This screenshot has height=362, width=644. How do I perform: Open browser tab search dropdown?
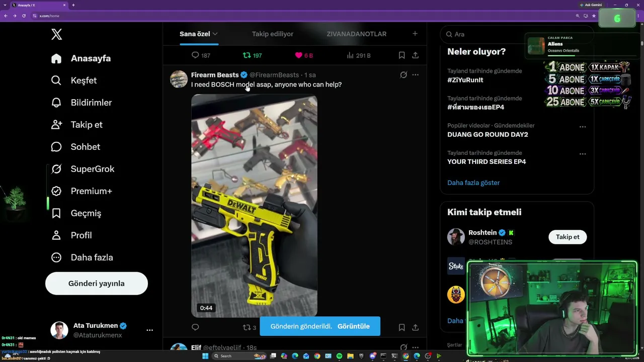click(x=5, y=5)
